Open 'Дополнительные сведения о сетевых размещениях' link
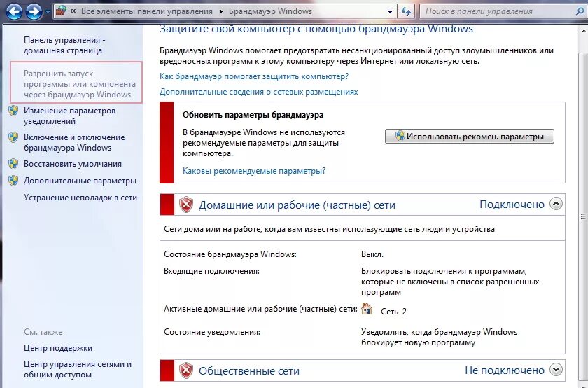This screenshot has height=388, width=588. coord(259,92)
